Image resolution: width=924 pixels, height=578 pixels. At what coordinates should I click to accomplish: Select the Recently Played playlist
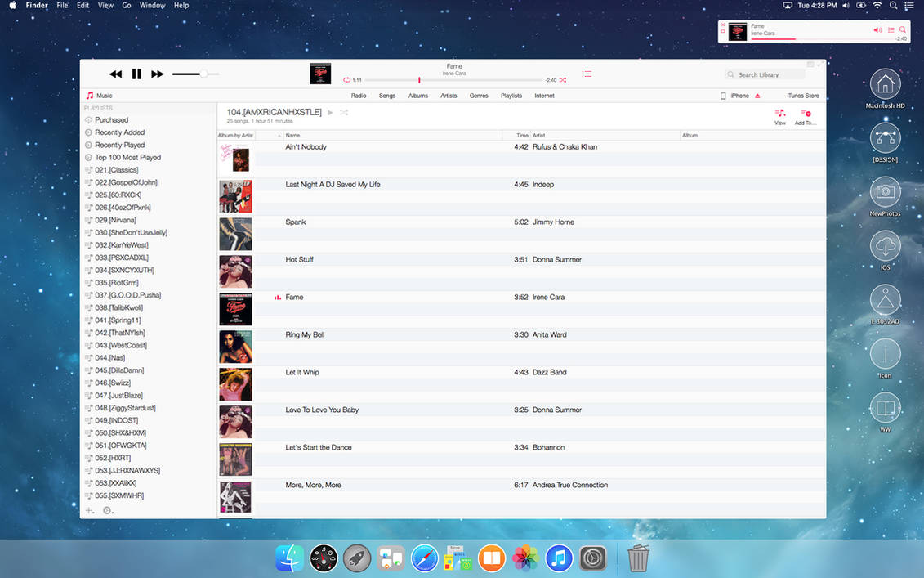pos(119,145)
